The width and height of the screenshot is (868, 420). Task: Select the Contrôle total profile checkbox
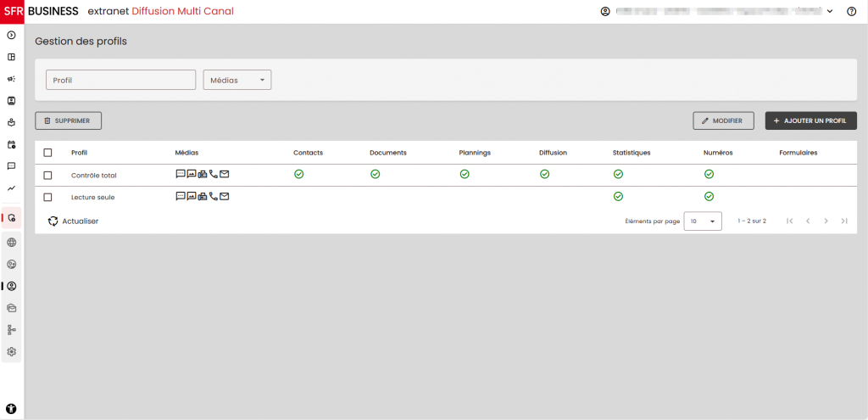(47, 175)
